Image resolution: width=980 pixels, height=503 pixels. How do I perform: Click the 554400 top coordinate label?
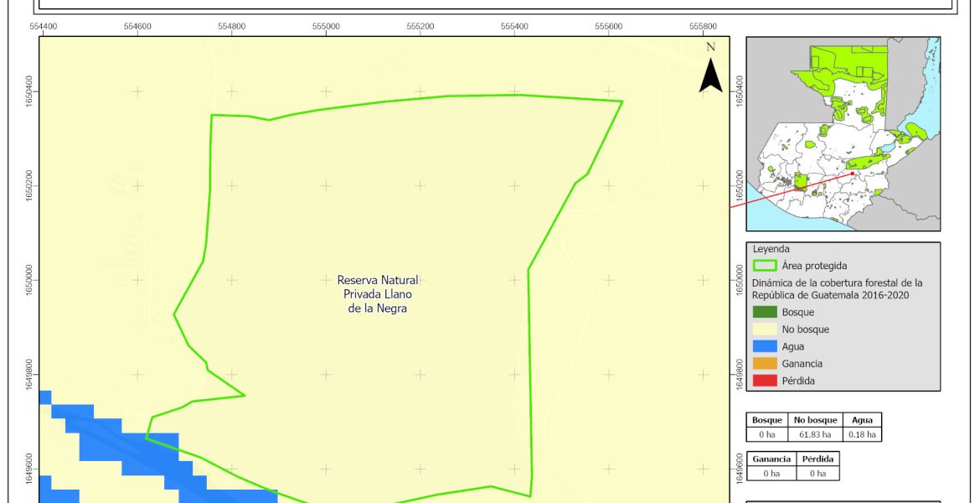point(44,26)
